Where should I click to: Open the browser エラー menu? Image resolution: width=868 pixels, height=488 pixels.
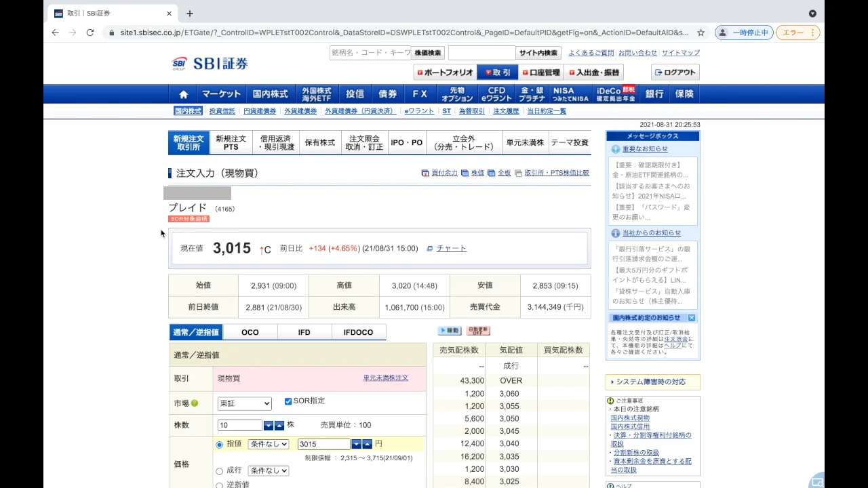coord(797,33)
